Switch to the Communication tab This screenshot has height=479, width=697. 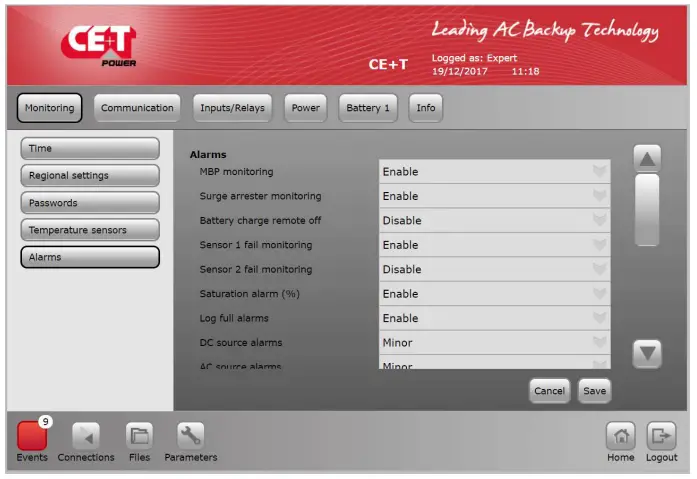point(137,108)
